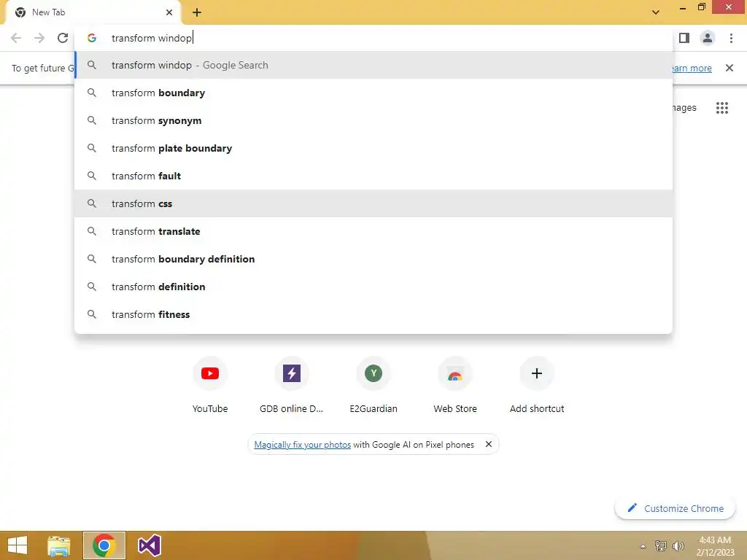Choose the 'transform definition' suggestion
The height and width of the screenshot is (560, 747).
coord(373,287)
